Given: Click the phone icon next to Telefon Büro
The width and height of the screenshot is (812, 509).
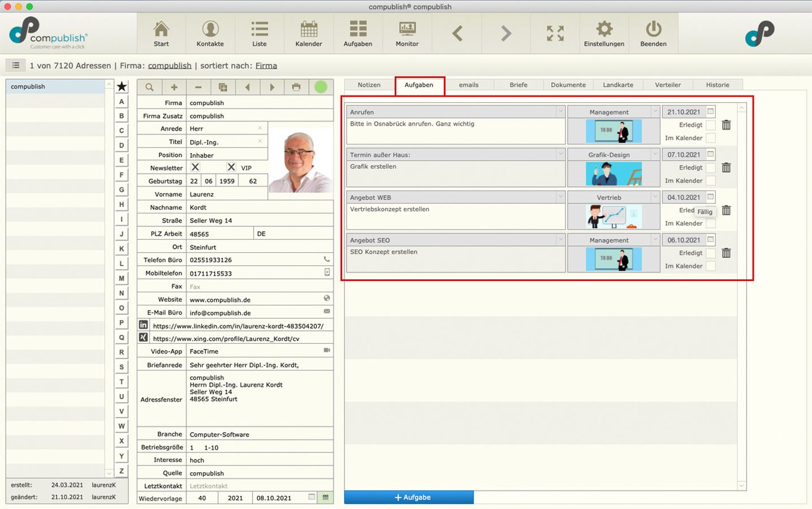Looking at the screenshot, I should [327, 259].
